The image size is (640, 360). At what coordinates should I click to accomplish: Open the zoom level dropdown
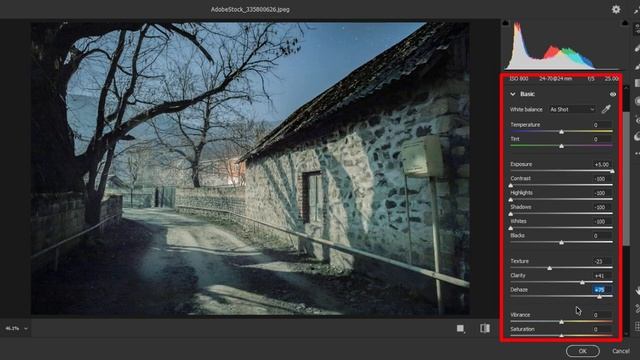pyautogui.click(x=26, y=329)
